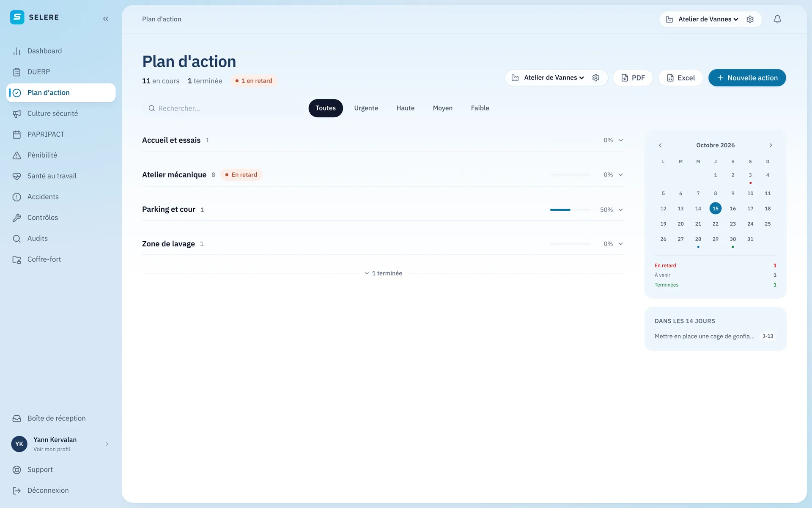Viewport: 812px width, 508px height.
Task: Expand the Zone de lavage section
Action: (x=383, y=244)
